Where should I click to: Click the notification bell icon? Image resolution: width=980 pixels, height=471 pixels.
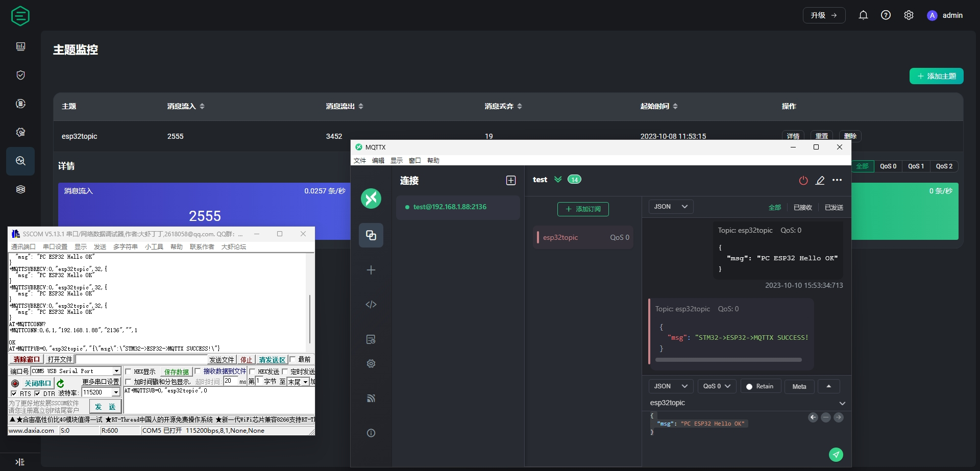863,15
